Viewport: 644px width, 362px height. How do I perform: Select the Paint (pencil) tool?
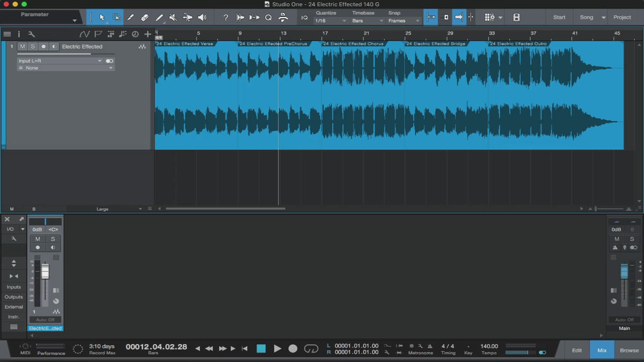click(x=159, y=17)
